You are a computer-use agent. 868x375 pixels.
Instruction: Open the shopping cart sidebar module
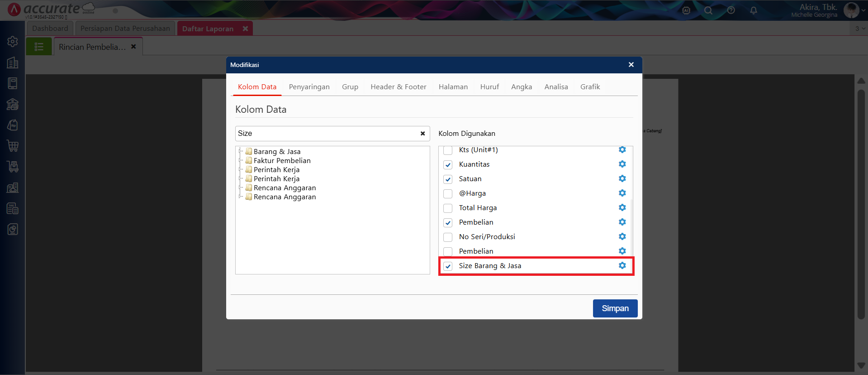point(13,146)
